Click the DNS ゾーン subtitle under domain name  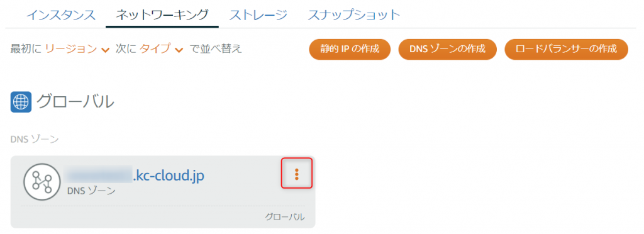[91, 191]
